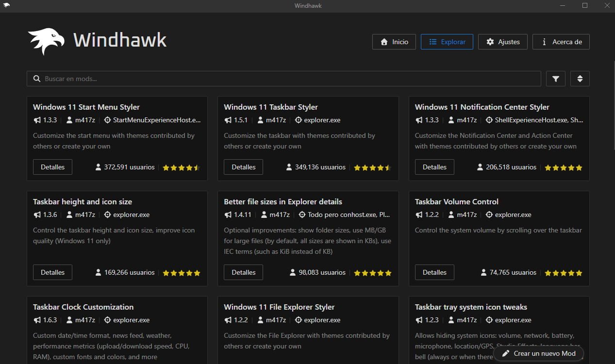Viewport: 615px width, 364px height.
Task: Give Windows 11 Taskbar Styler a five-star rating
Action: click(x=387, y=167)
